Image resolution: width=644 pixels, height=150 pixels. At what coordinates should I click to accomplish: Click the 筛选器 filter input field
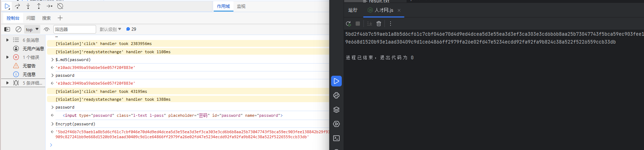click(74, 29)
